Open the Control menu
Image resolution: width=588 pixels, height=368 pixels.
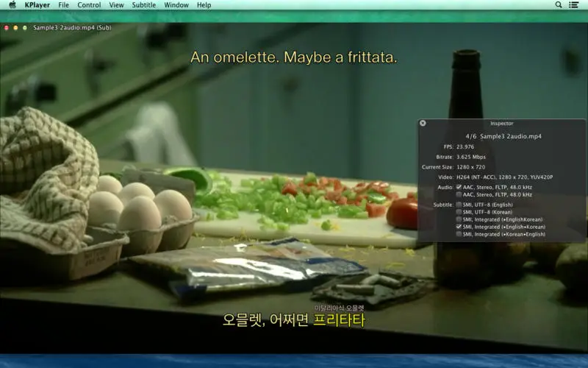tap(89, 5)
